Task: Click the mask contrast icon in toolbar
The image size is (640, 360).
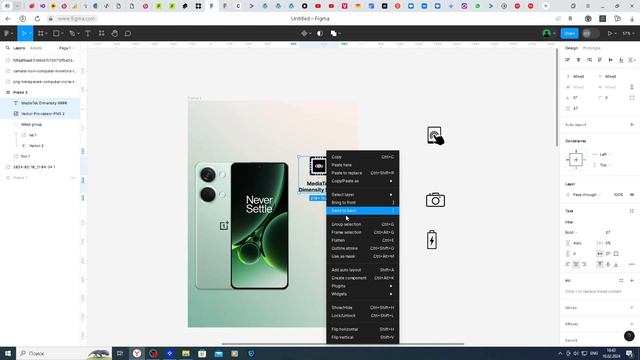Action: coord(320,33)
